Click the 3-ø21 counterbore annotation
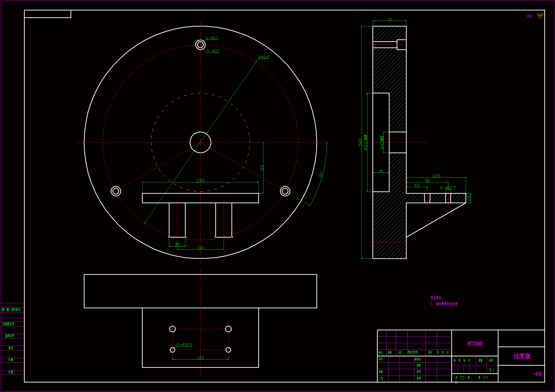555x392 pixels. pyautogui.click(x=213, y=51)
